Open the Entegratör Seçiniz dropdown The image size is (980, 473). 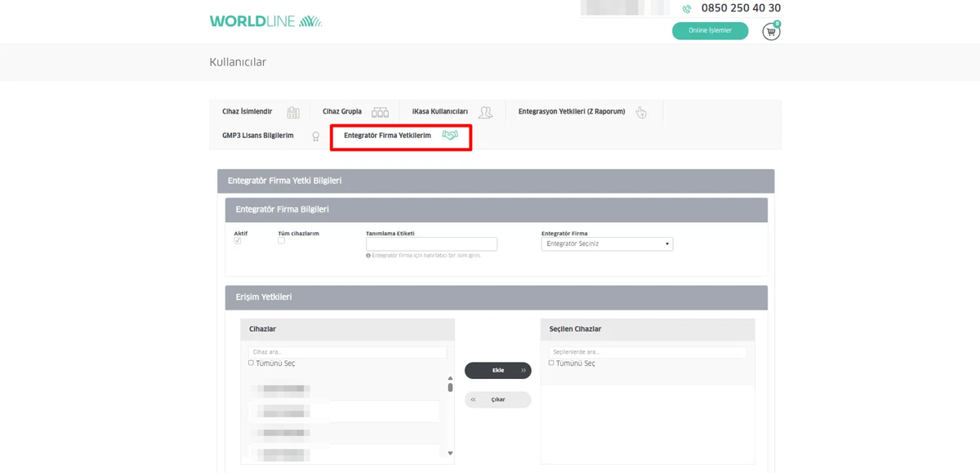pyautogui.click(x=607, y=243)
